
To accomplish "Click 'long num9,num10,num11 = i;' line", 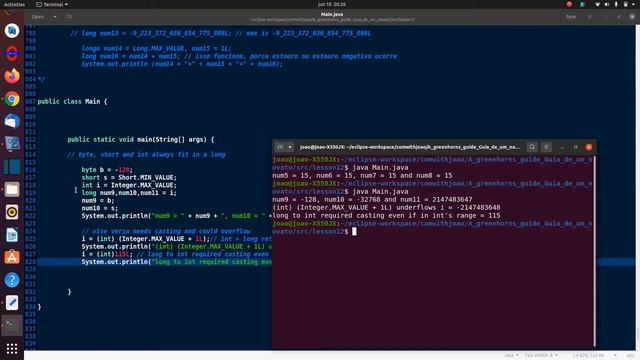I will click(x=129, y=193).
